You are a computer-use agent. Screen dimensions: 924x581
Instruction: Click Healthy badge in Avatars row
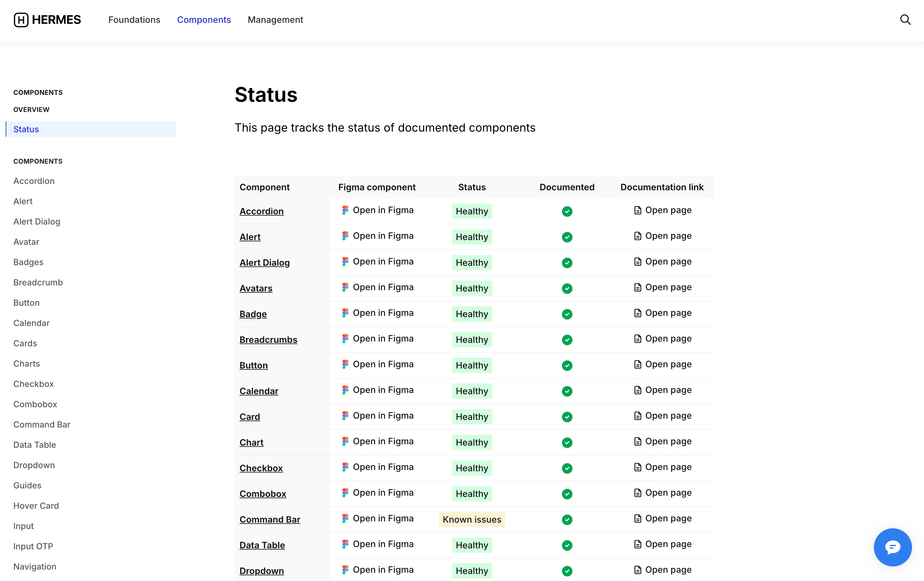[x=472, y=288]
